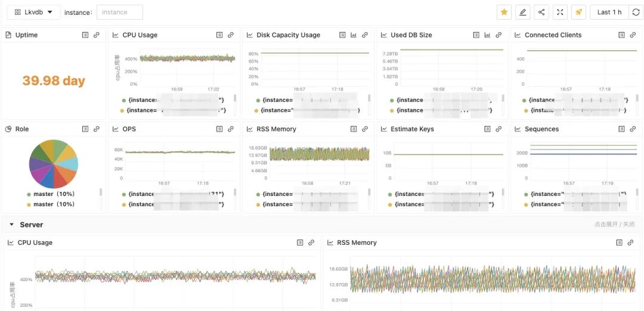Open link icon on Estimate Keys panel

click(498, 129)
